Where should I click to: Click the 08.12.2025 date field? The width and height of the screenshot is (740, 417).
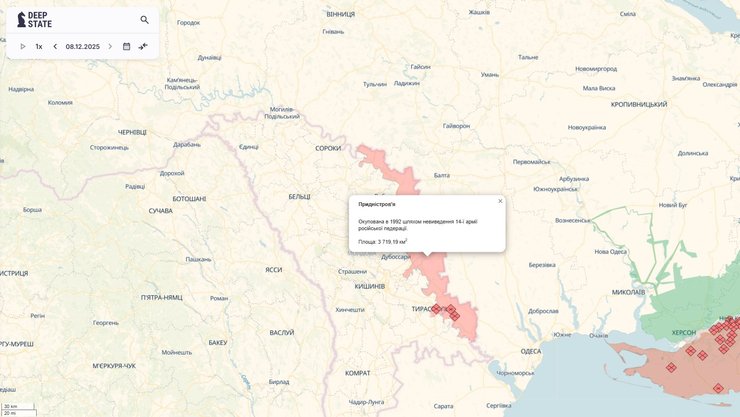[83, 46]
